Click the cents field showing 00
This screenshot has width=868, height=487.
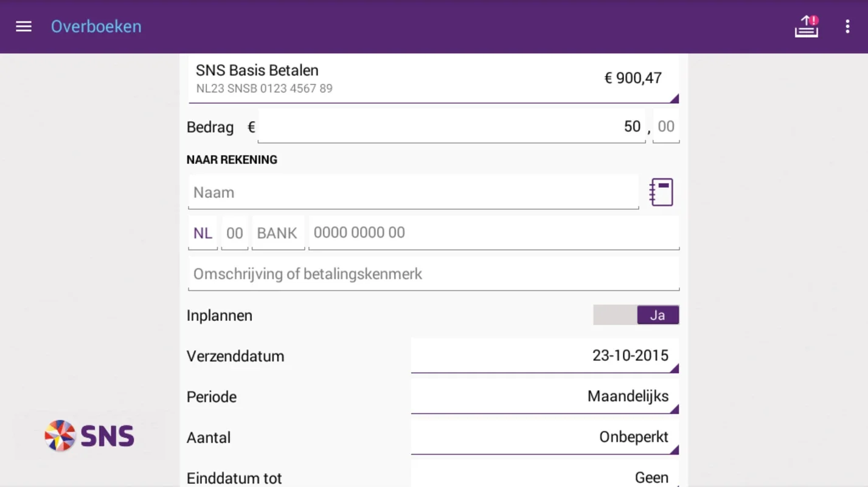[666, 127]
